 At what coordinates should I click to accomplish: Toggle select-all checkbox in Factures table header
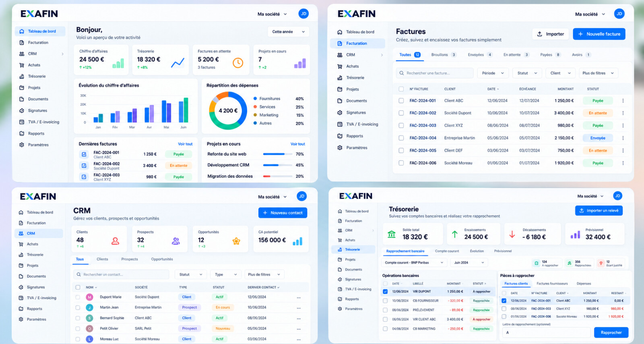click(x=401, y=89)
